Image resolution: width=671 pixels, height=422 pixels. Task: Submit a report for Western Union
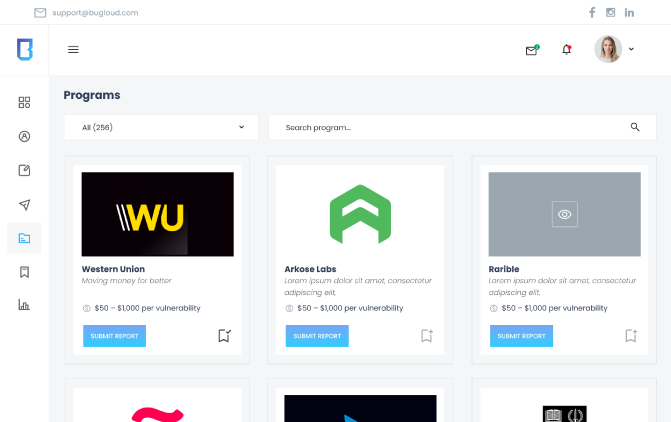click(x=114, y=336)
